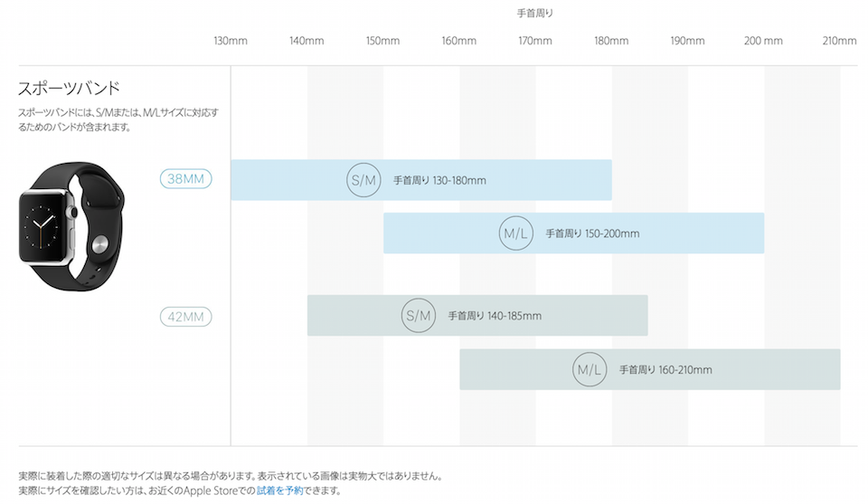This screenshot has width=868, height=504.
Task: Click the M/L circle icon for 150-200mm wrist
Action: click(x=515, y=233)
